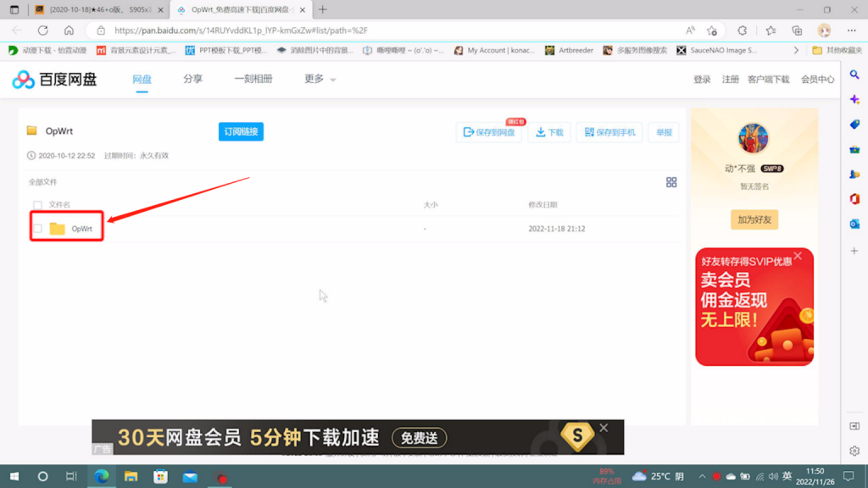Open the 其他收藏夹 bookmarks folder
The image size is (868, 488).
(x=837, y=50)
